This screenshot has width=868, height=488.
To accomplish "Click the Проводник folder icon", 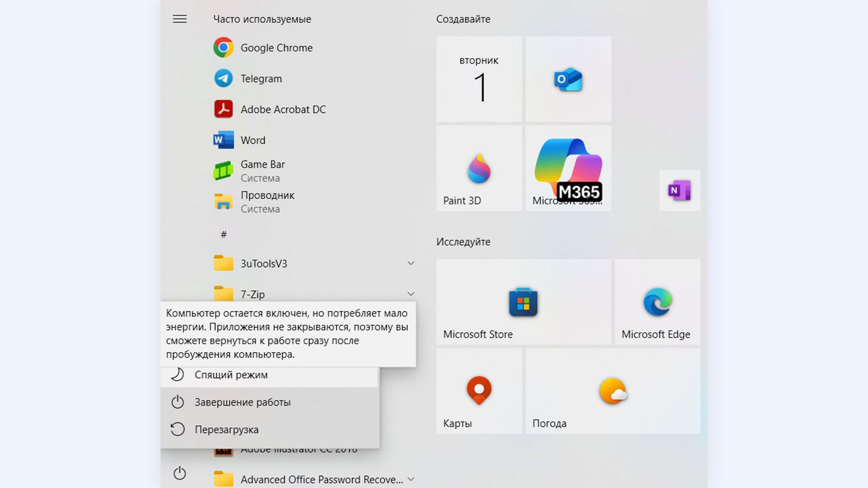I will (223, 202).
